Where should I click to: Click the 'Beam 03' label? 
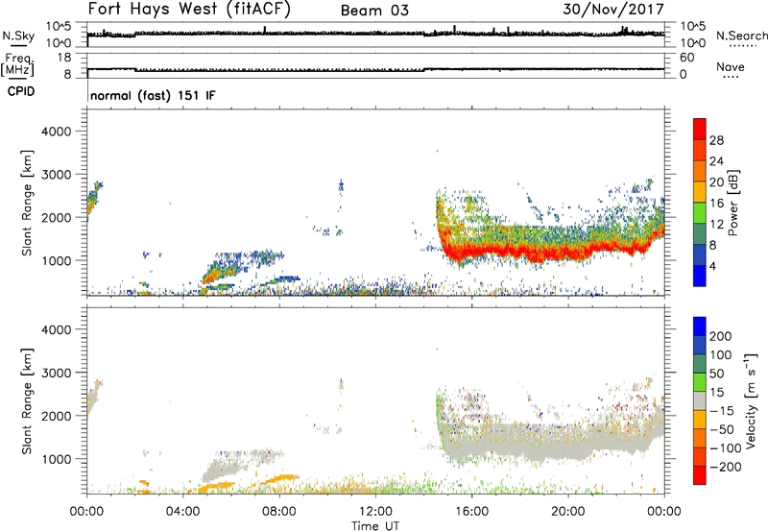click(x=374, y=11)
